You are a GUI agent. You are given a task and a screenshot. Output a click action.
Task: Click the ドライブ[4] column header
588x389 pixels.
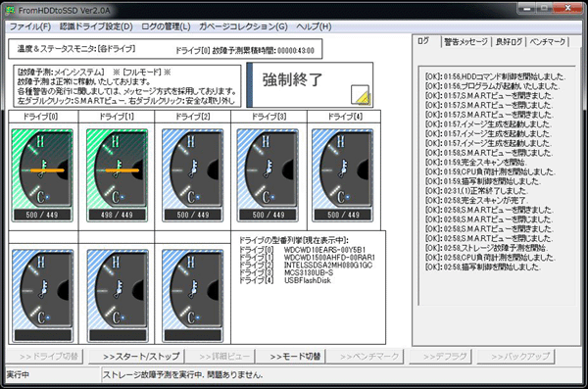pos(344,117)
